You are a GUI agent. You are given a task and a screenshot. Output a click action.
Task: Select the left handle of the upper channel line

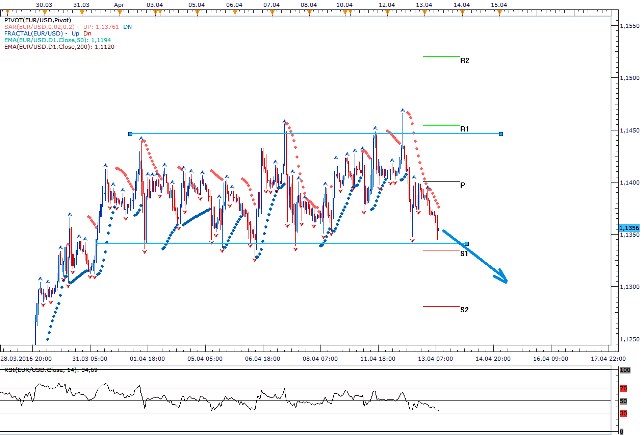coord(130,134)
